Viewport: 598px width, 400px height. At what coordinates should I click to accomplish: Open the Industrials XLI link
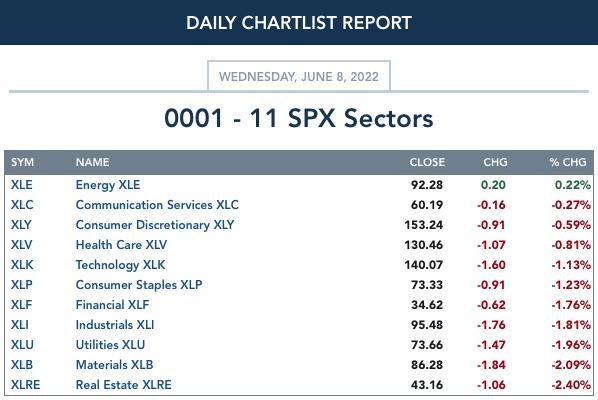click(x=115, y=325)
